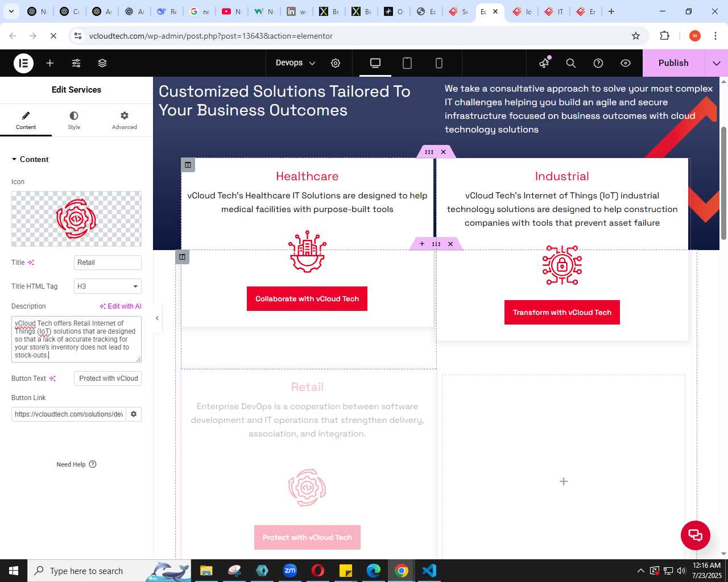
Task: Stop loading the page
Action: 53,36
